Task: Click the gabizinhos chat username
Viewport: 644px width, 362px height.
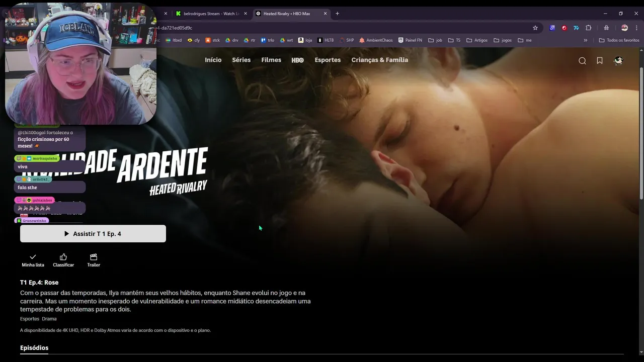Action: coord(42,200)
